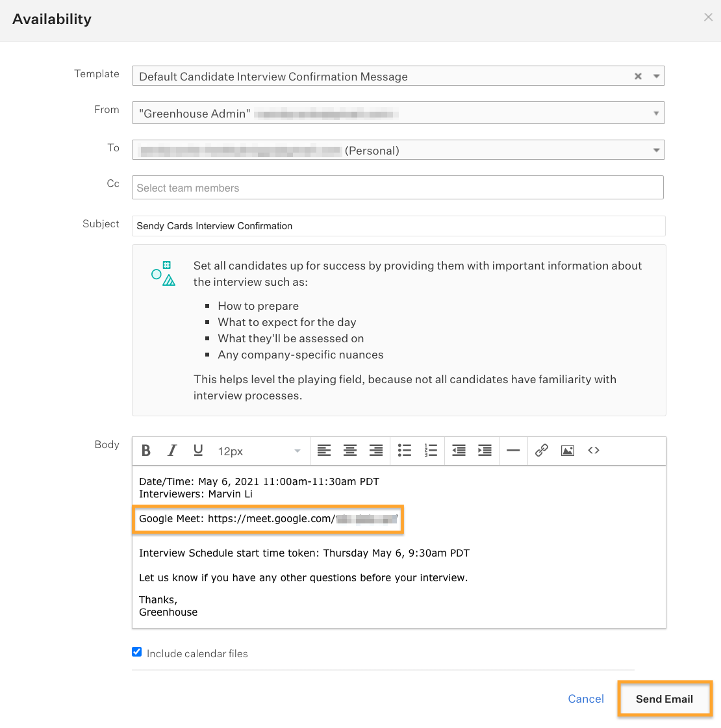
Task: Switch to HTML code view
Action: [593, 450]
